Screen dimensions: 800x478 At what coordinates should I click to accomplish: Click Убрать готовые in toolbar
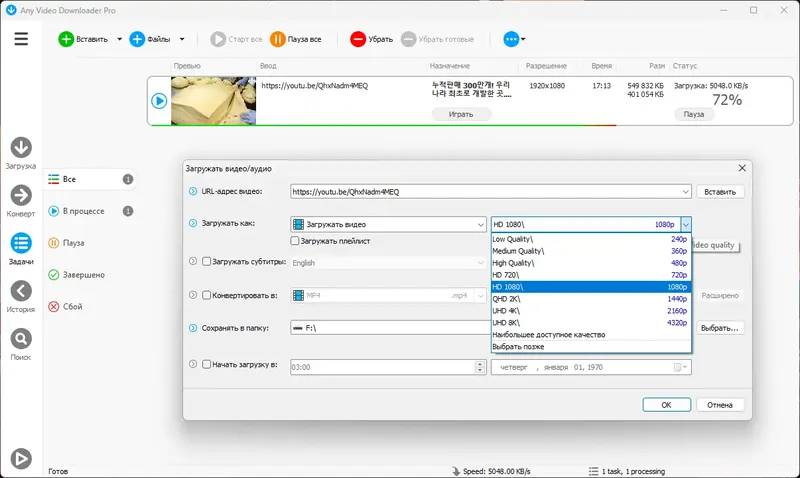[437, 39]
